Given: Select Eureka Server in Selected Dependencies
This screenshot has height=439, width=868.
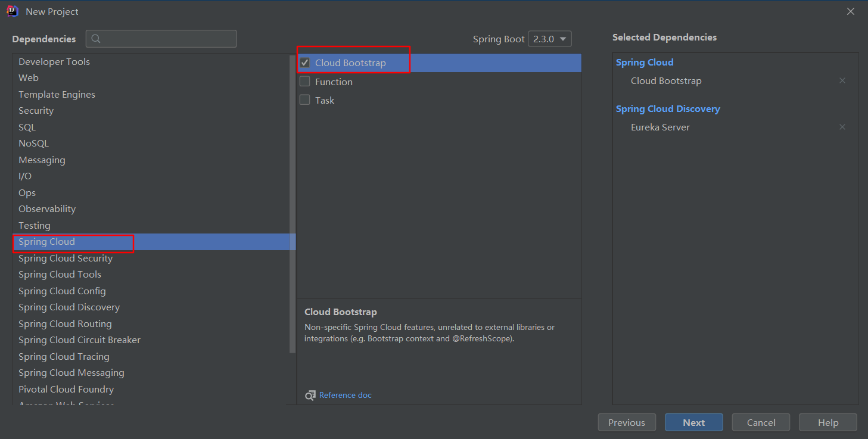Looking at the screenshot, I should [660, 127].
